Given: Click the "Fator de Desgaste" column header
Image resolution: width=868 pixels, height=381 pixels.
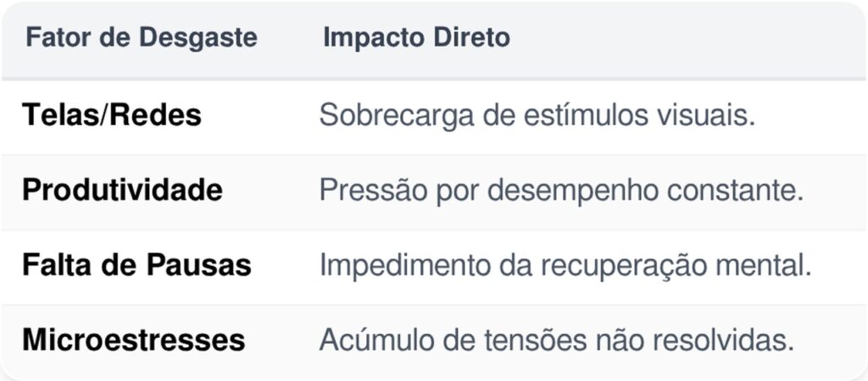Looking at the screenshot, I should [x=141, y=38].
